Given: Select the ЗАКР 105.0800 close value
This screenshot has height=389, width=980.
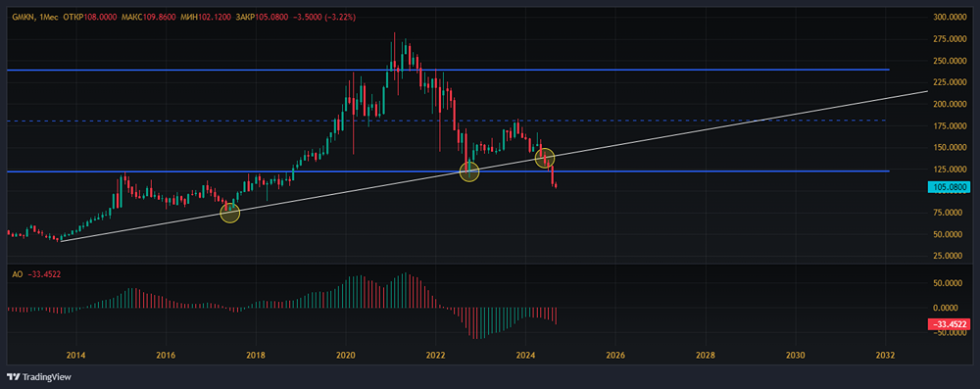Looking at the screenshot, I should click(x=263, y=17).
